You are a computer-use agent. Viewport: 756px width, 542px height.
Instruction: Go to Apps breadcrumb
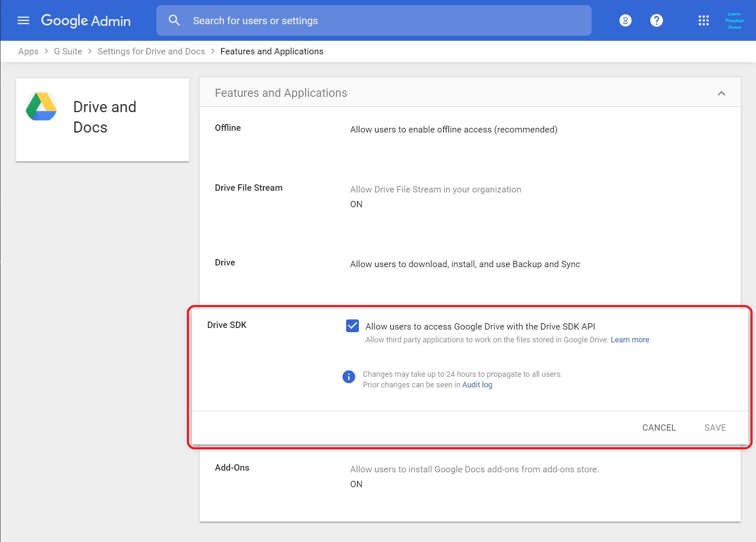pyautogui.click(x=28, y=51)
